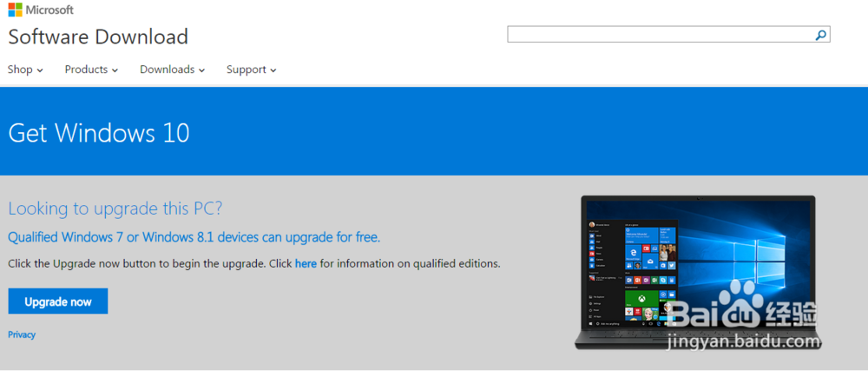The image size is (868, 371).
Task: Click the Windows 10 laptop image
Action: pyautogui.click(x=698, y=272)
